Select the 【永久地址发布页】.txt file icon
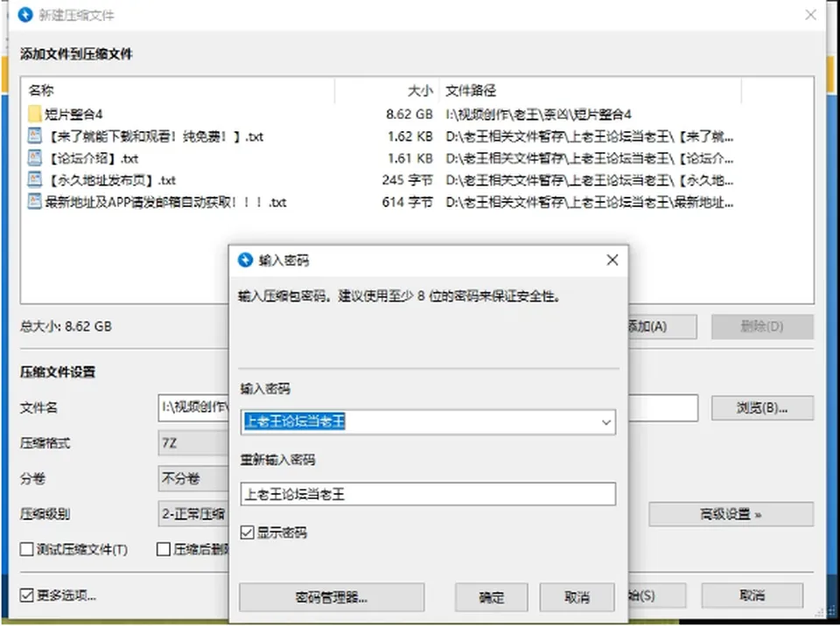This screenshot has height=626, width=840. click(35, 179)
